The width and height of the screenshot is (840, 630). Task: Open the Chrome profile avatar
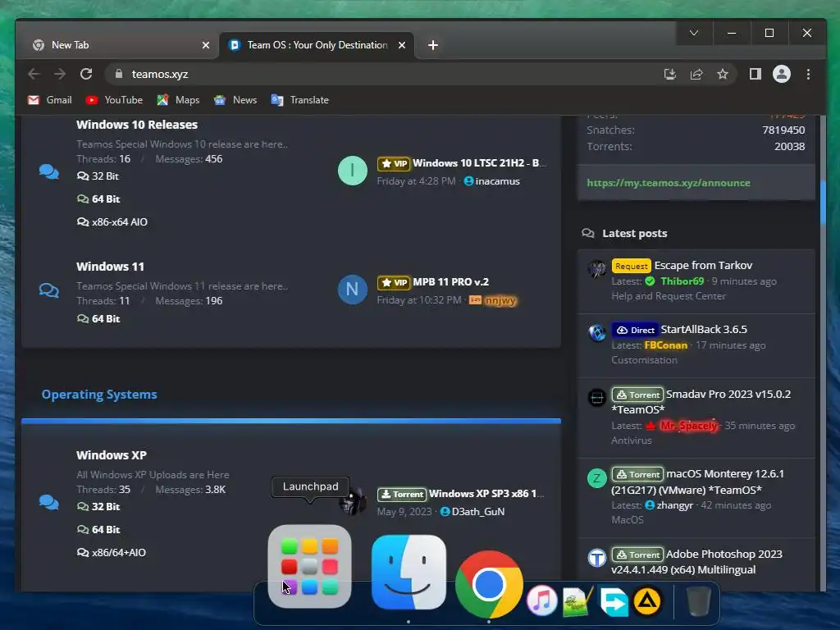tap(782, 74)
